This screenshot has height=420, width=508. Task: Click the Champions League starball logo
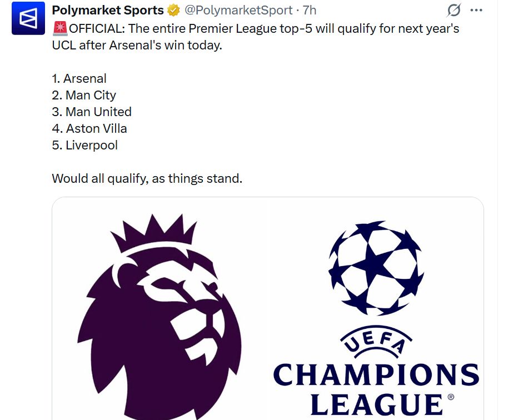click(376, 268)
